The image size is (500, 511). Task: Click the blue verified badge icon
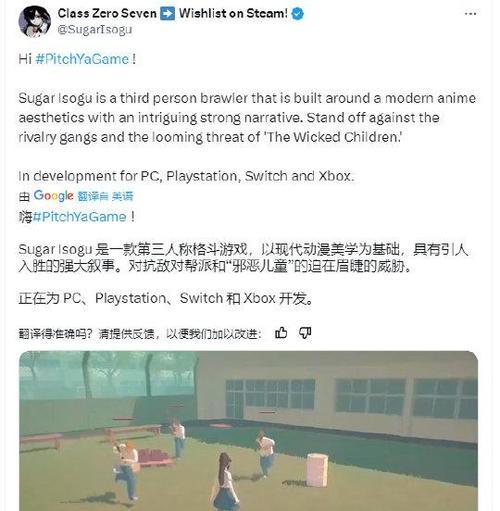[x=298, y=14]
